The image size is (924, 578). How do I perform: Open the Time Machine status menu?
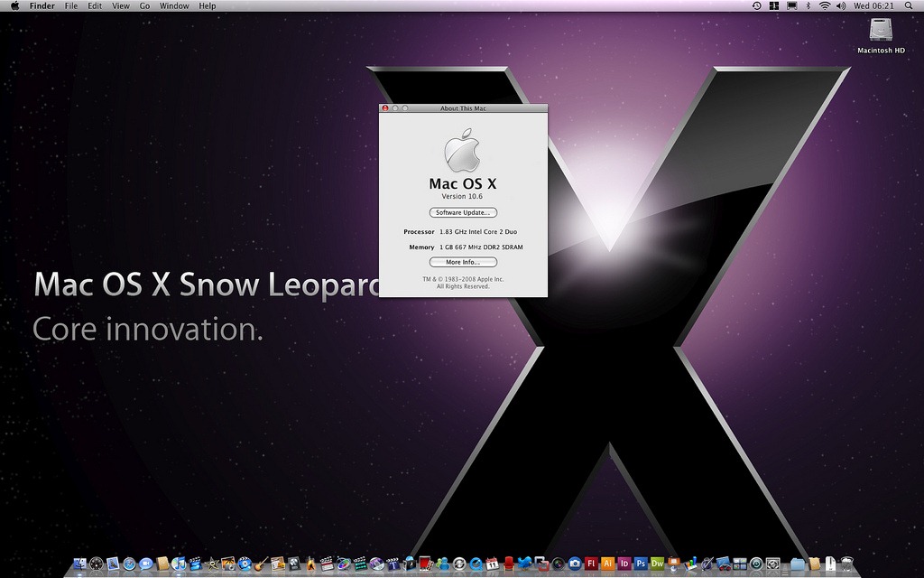pos(756,6)
